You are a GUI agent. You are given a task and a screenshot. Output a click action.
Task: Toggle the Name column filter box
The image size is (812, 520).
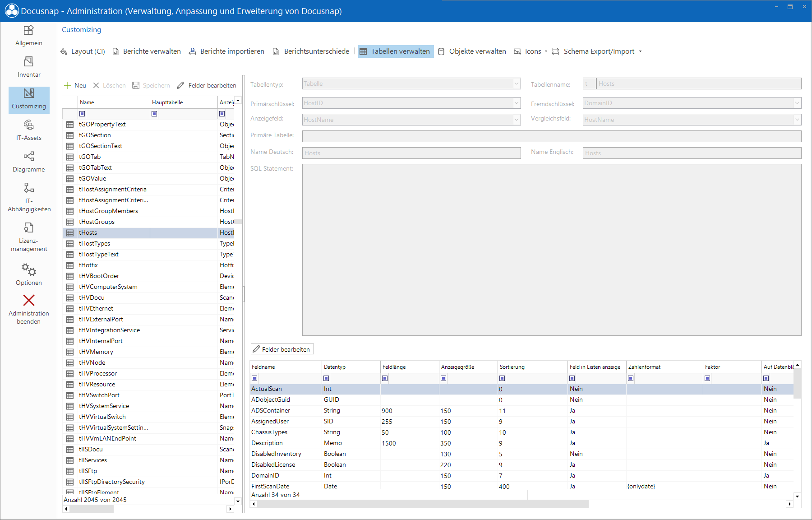(82, 114)
